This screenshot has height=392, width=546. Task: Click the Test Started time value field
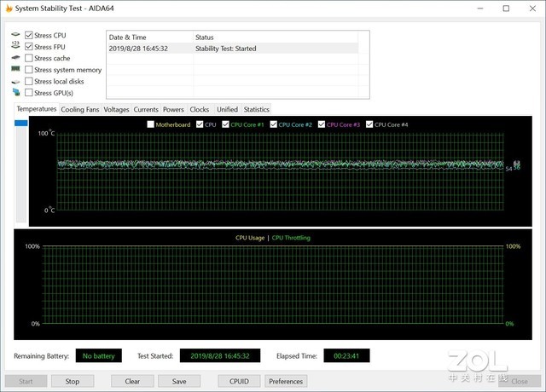[220, 356]
